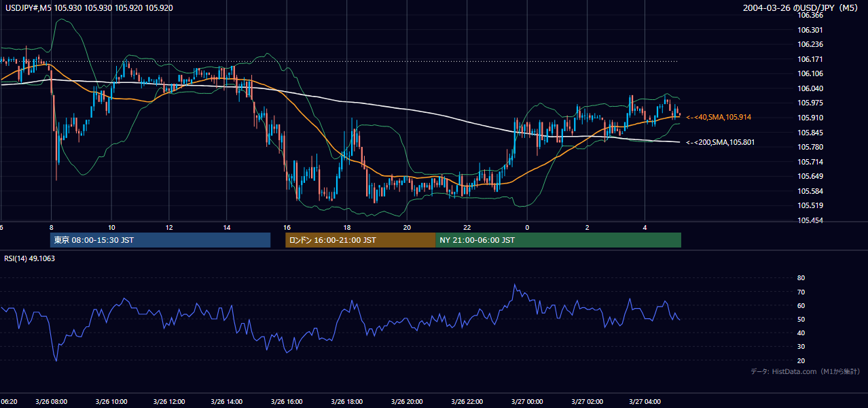Click the 106.366 price axis label
Viewport: 868px width, 408px height.
click(810, 15)
